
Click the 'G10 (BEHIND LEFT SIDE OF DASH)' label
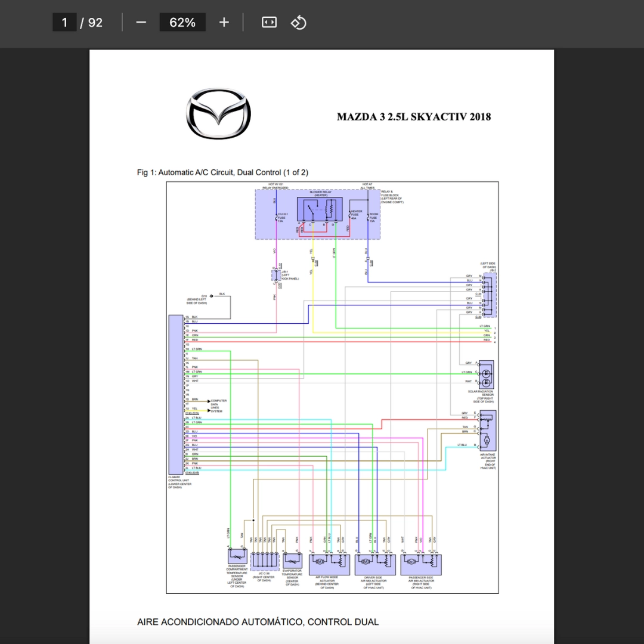197,299
